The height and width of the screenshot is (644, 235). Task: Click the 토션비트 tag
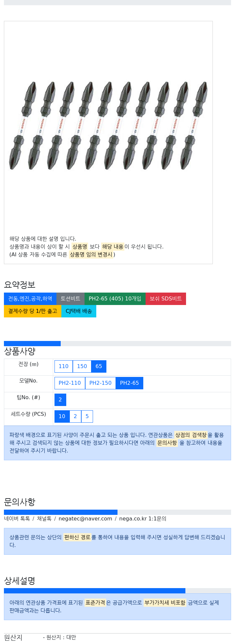click(x=70, y=299)
